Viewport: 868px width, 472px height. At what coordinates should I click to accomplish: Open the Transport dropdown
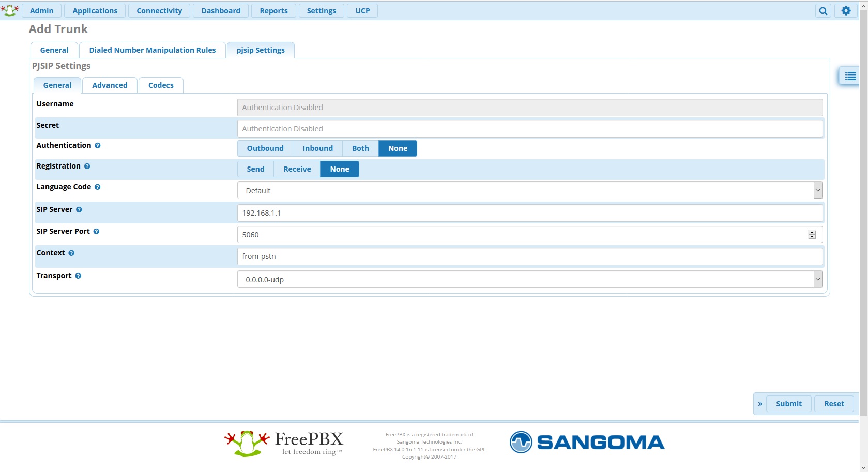pyautogui.click(x=529, y=280)
